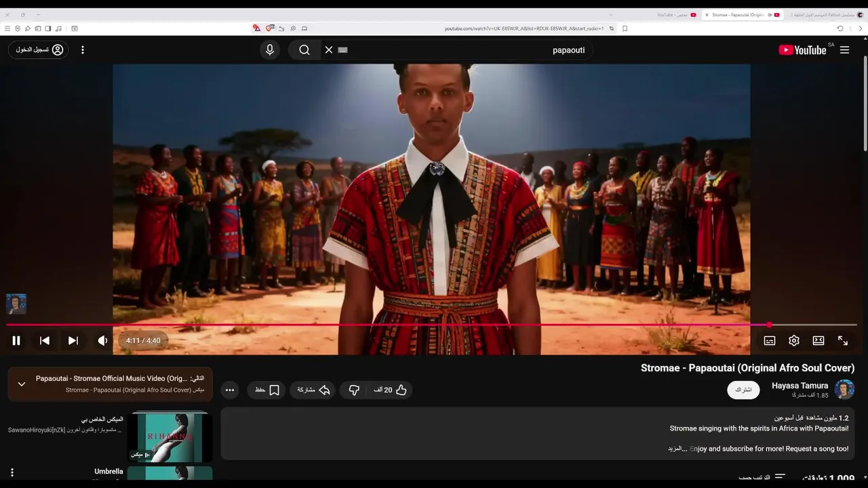
Task: Clear the search text with the X
Action: [329, 49]
